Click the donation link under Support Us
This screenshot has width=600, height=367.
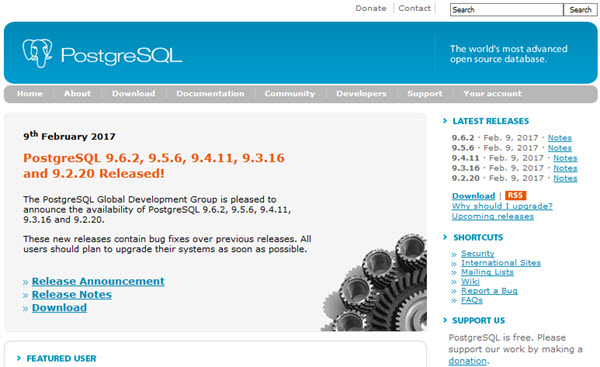(x=468, y=361)
